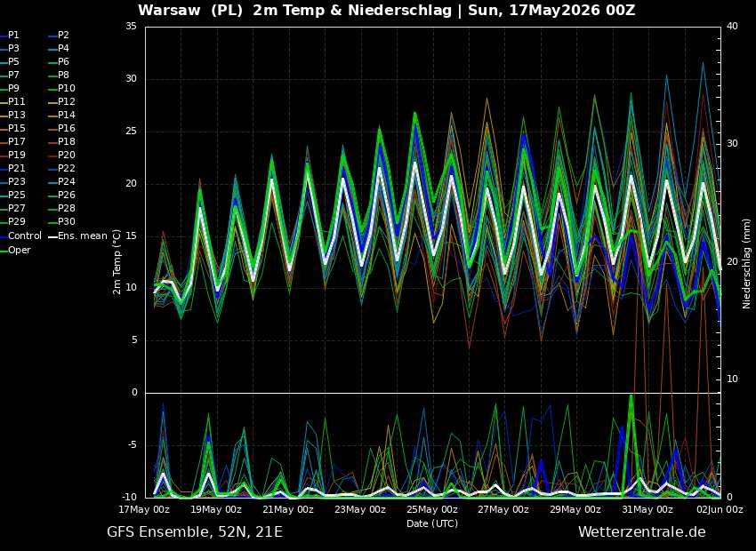
Task: Click the '27May 00z' date tick
Action: [x=504, y=509]
